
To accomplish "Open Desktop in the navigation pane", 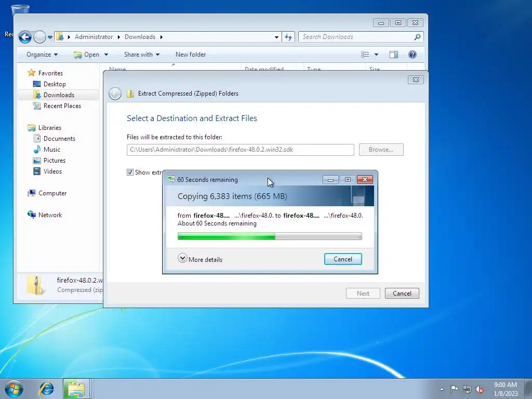I will [x=54, y=84].
